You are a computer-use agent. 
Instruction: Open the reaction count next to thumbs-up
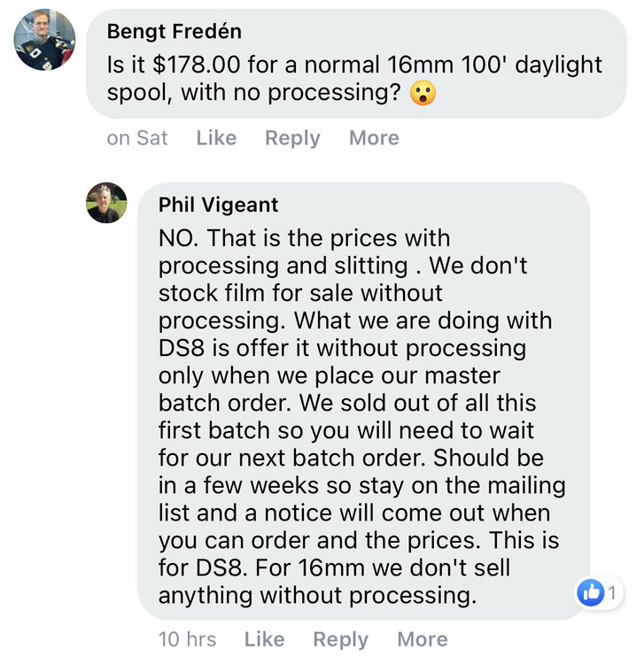[x=611, y=592]
